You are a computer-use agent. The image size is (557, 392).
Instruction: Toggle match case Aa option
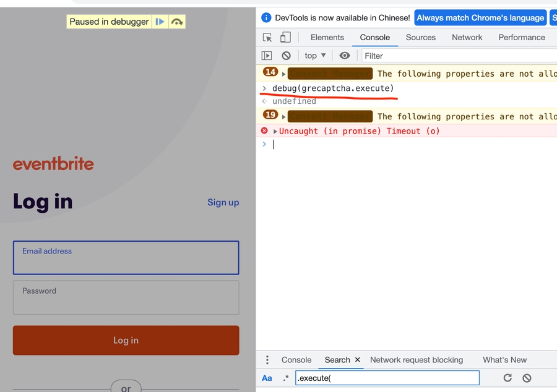point(267,378)
